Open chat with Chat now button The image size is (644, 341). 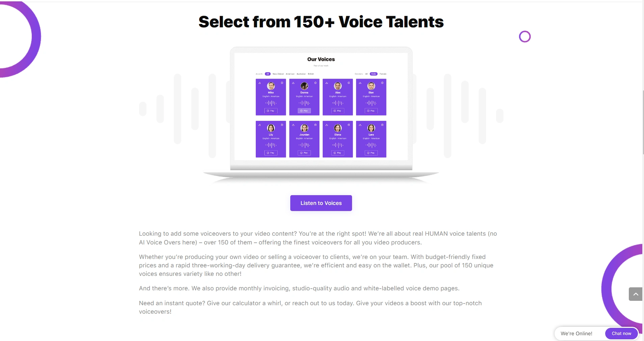pyautogui.click(x=621, y=334)
